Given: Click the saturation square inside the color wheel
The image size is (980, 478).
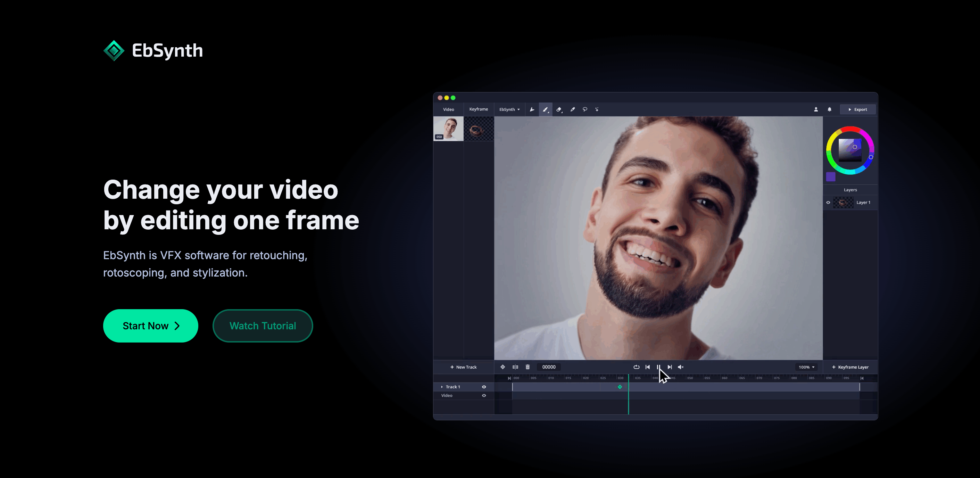Looking at the screenshot, I should click(x=850, y=150).
